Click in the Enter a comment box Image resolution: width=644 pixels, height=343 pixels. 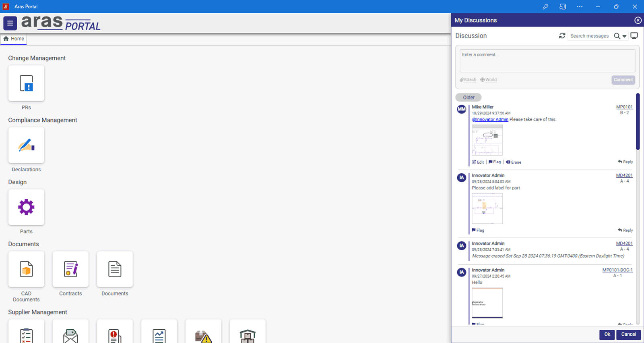tap(547, 61)
